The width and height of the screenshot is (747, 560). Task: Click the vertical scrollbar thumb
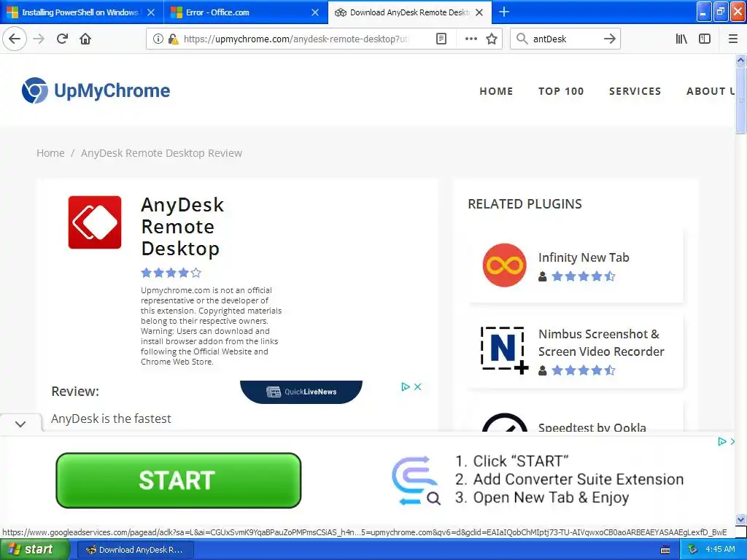click(x=740, y=100)
